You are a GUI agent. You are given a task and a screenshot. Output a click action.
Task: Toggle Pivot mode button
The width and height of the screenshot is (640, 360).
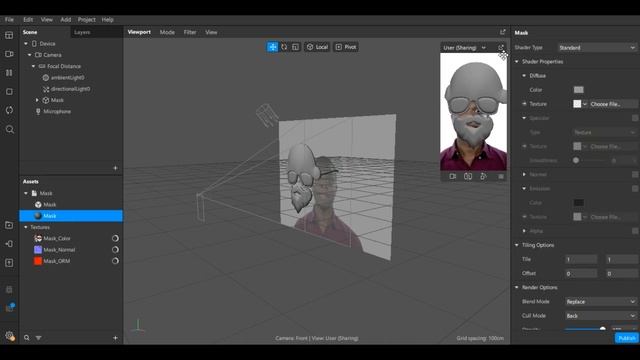346,47
